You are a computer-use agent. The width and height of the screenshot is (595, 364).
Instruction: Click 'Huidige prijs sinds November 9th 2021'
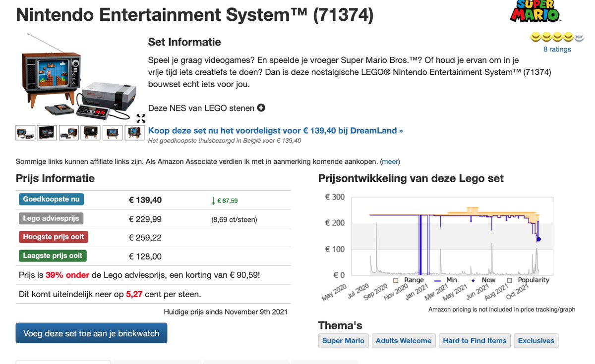click(226, 312)
